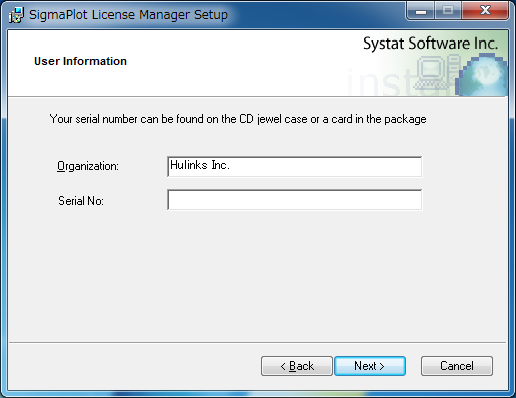The height and width of the screenshot is (398, 516).
Task: Go back with the Back button
Action: tap(297, 366)
